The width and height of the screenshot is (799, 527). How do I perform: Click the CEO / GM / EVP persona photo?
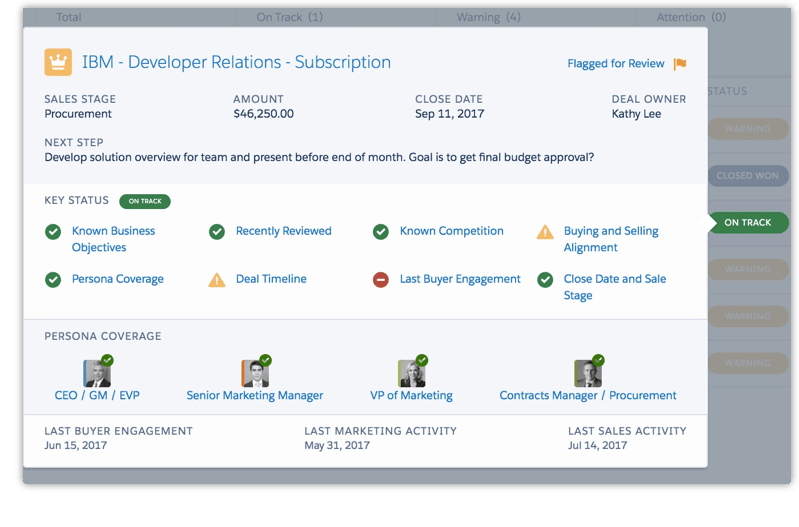(97, 374)
